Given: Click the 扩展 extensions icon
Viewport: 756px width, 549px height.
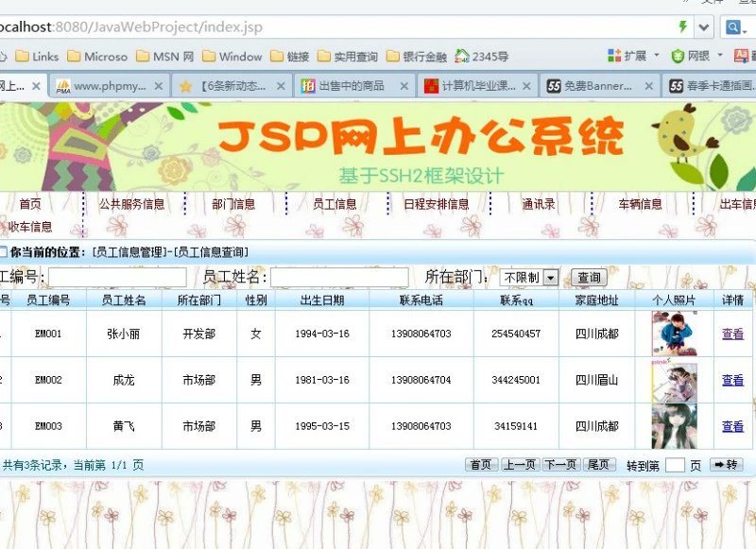Looking at the screenshot, I should pos(614,56).
